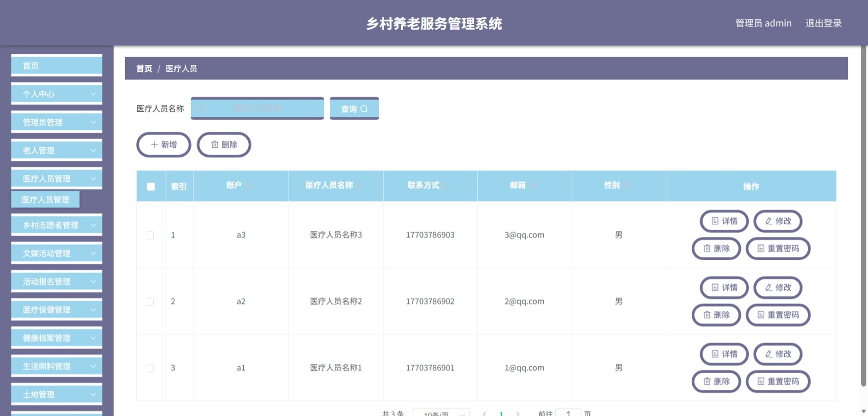Click the vertical scrollbar on the right
Image resolution: width=868 pixels, height=416 pixels.
[x=864, y=216]
